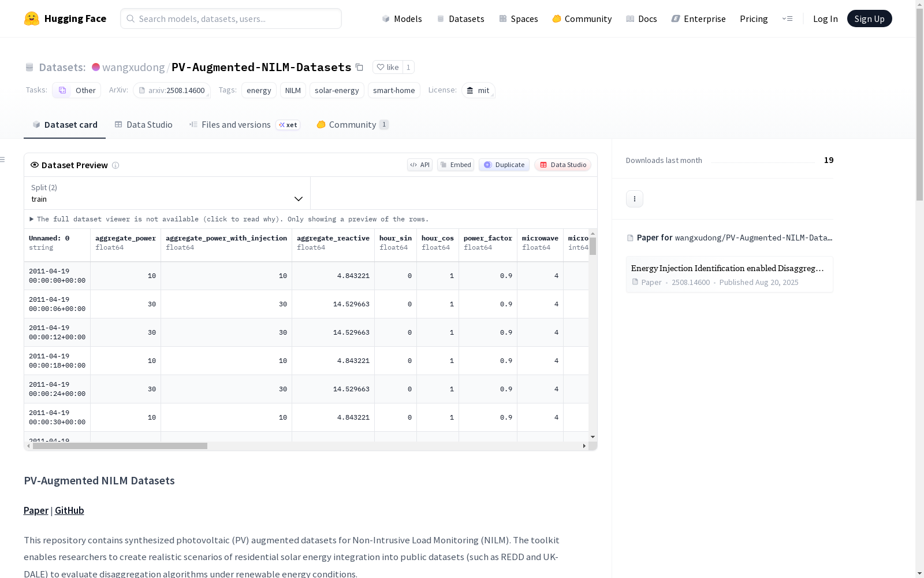Click the Log In link
The width and height of the screenshot is (924, 578).
[x=825, y=18]
